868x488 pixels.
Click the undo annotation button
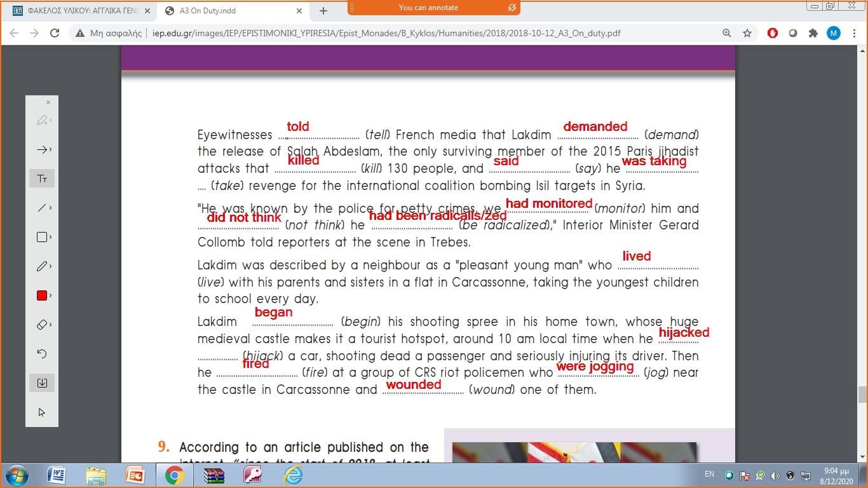42,354
